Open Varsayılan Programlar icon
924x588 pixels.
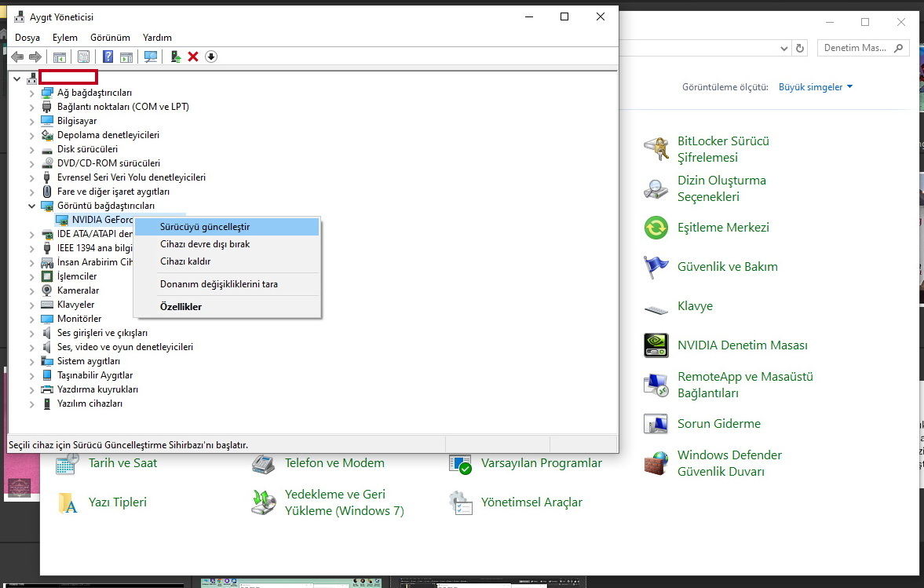pyautogui.click(x=459, y=463)
